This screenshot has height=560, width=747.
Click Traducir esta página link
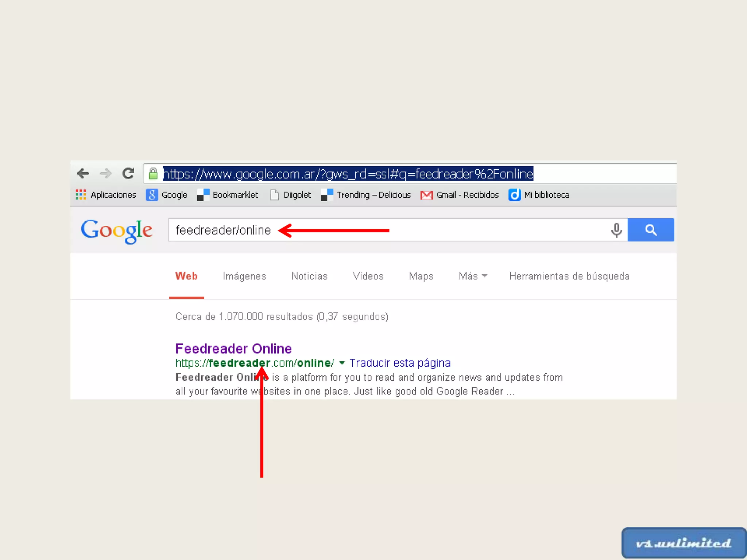click(x=400, y=363)
